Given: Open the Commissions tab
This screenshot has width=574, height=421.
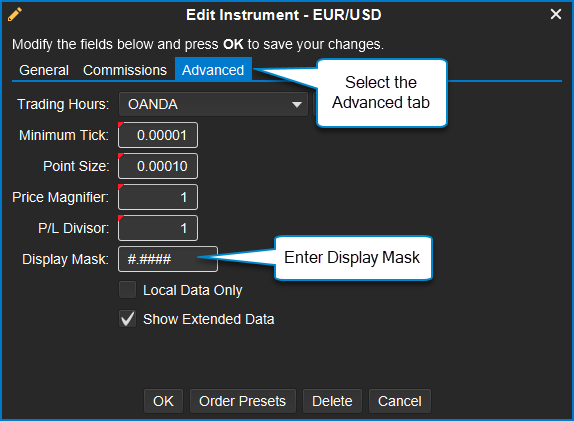Looking at the screenshot, I should tap(125, 70).
